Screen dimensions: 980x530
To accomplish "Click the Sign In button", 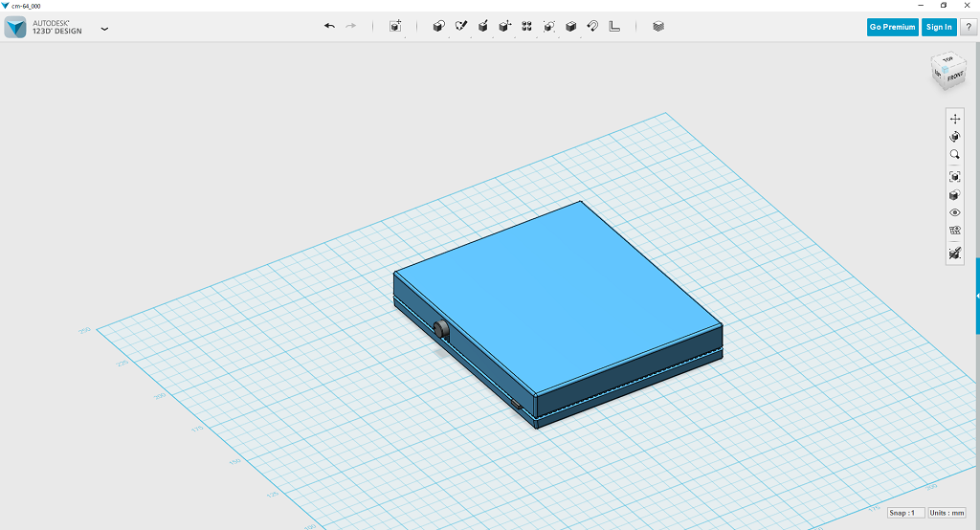I will pos(939,27).
